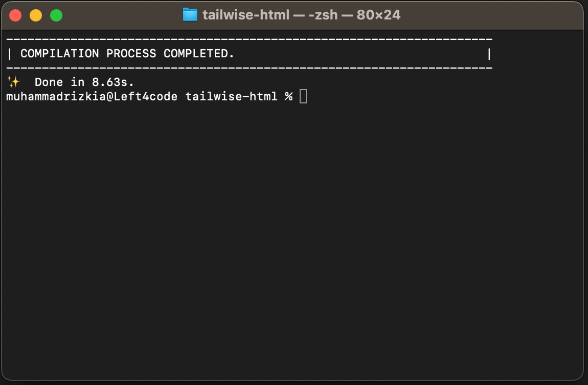Click the muhammadrizkia@Left4code prompt text
Viewport: 588px width, 385px height.
tap(92, 96)
